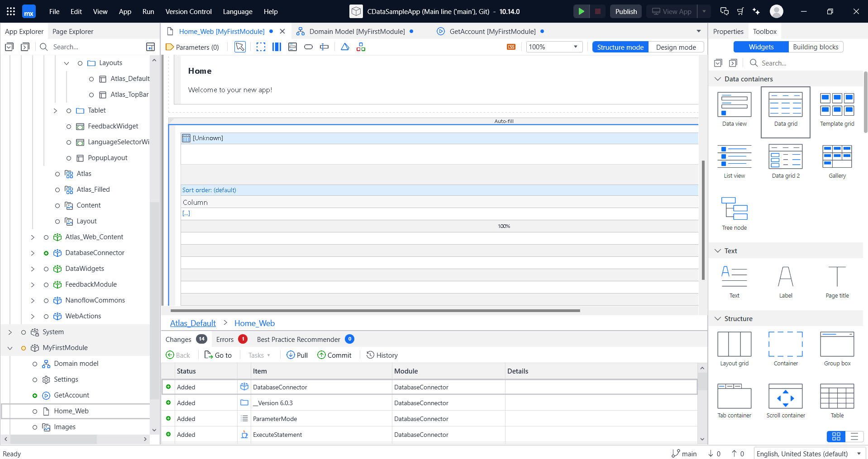Follow the Atlas_Default breadcrumb link
Viewport: 868px width, 459px height.
[x=193, y=323]
